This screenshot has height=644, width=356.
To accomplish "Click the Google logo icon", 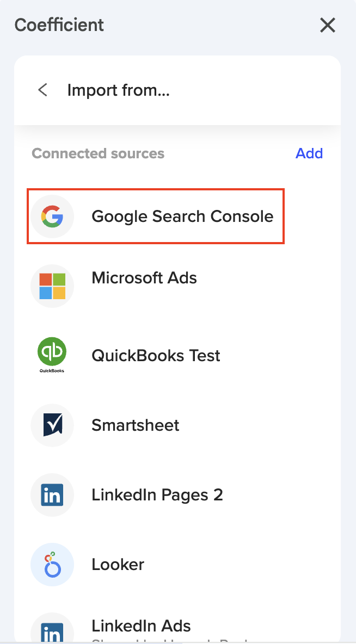I will (52, 216).
